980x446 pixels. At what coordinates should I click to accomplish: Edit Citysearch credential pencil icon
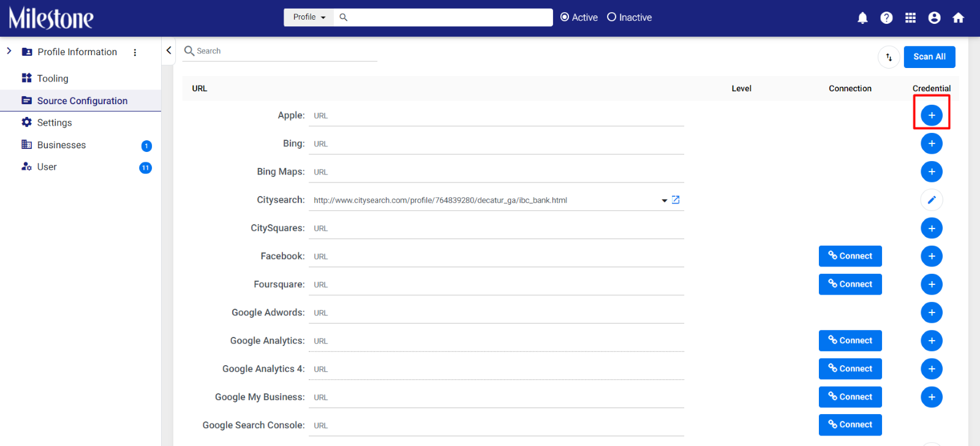point(932,200)
